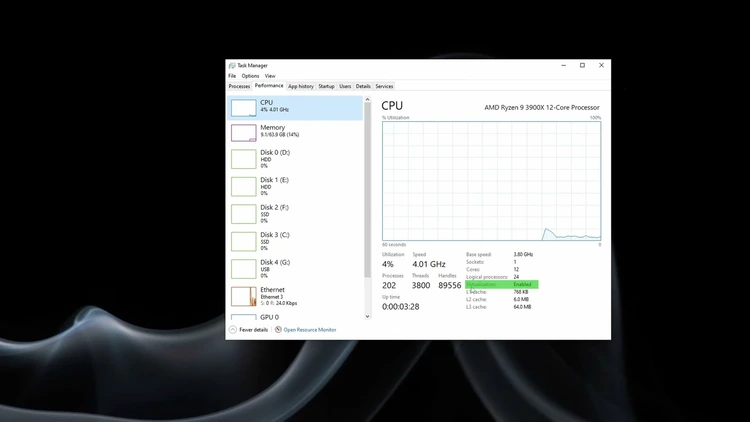Click the sidebar vertical scrollbar thumb
This screenshot has width=750, height=422.
tap(367, 190)
